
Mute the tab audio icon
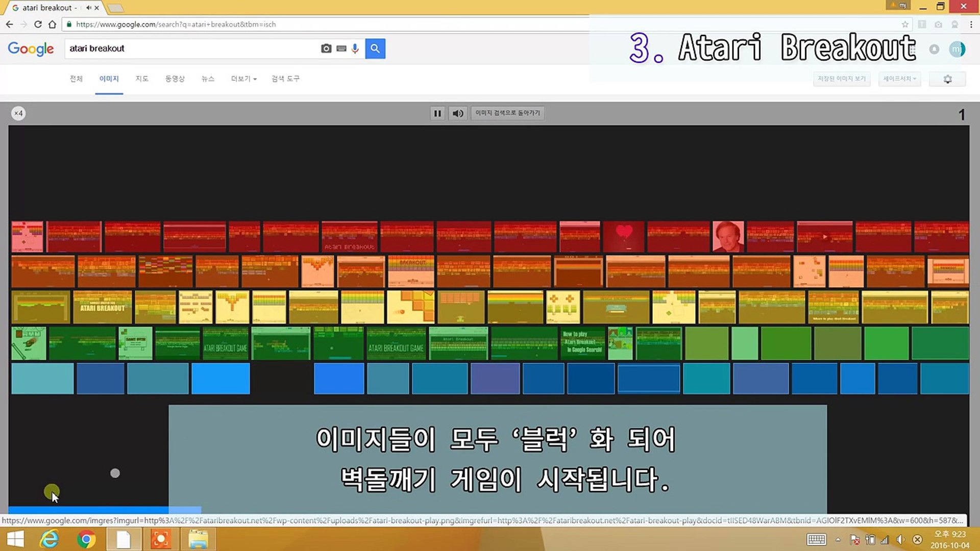click(x=88, y=8)
